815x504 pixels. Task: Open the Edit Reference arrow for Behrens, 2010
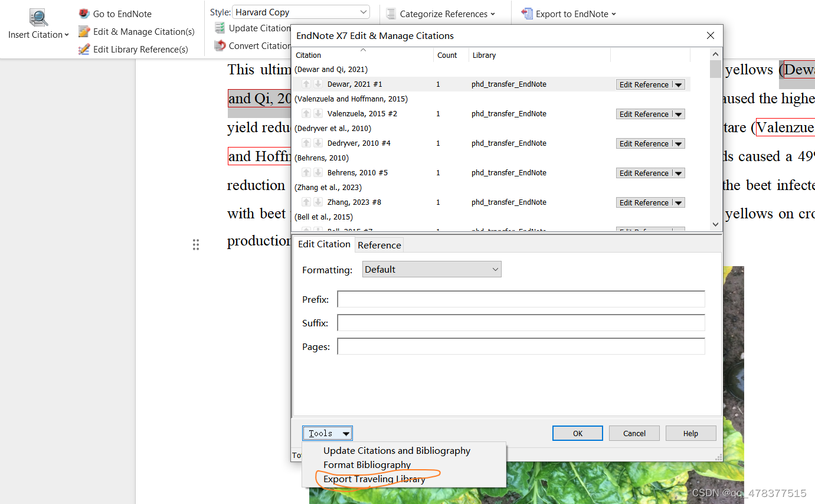pos(679,173)
